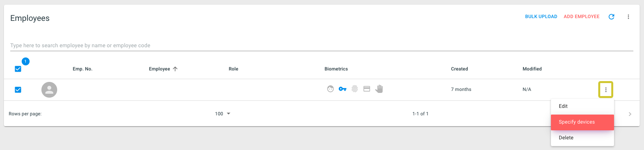Click the employee row three-dot actions icon
This screenshot has height=150, width=644.
pyautogui.click(x=606, y=90)
